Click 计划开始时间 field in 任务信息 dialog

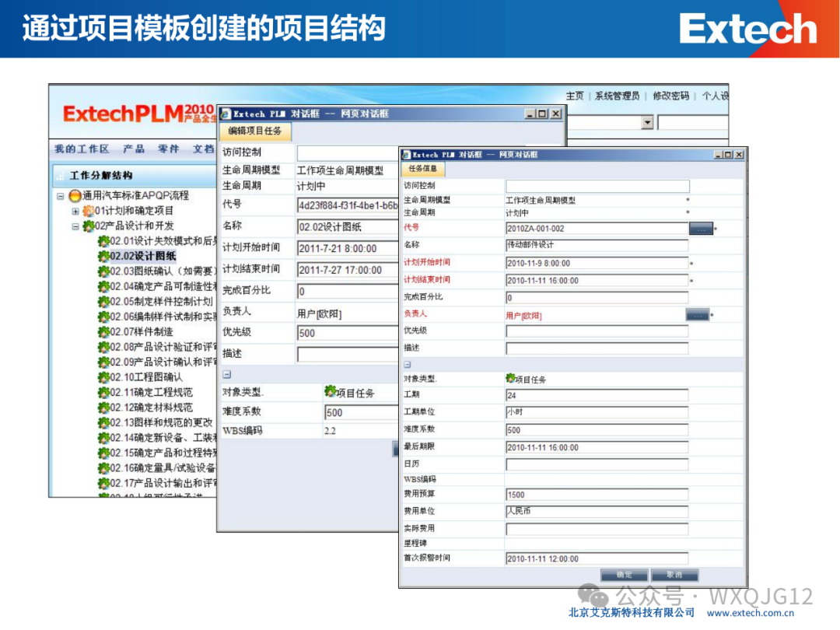tap(597, 263)
